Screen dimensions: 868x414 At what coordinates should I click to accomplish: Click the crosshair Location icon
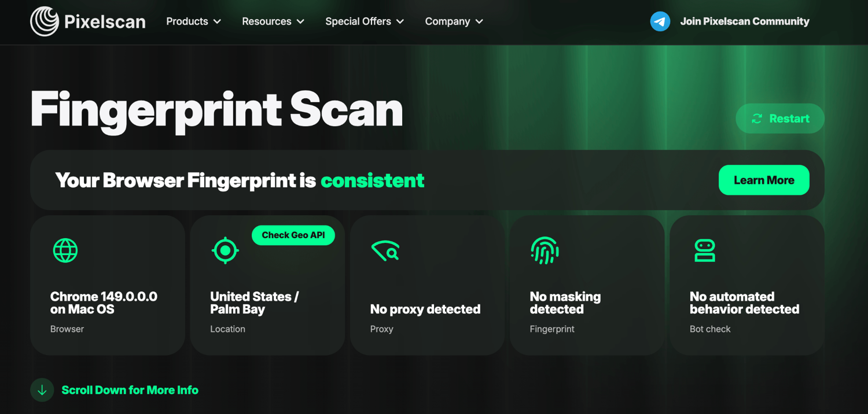tap(225, 250)
